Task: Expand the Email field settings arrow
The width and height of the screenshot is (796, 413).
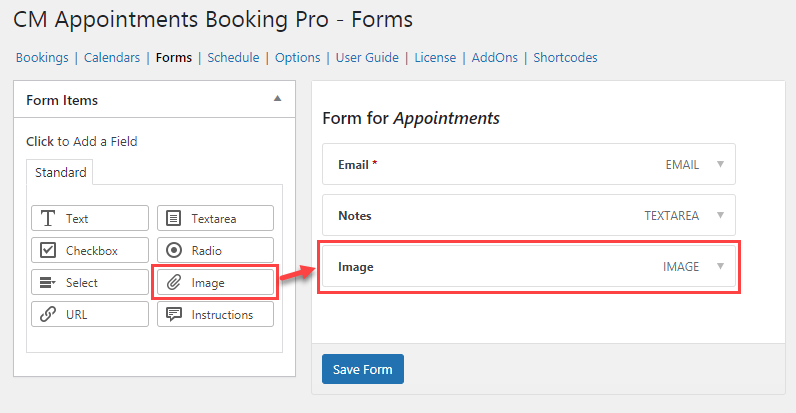Action: click(x=720, y=164)
